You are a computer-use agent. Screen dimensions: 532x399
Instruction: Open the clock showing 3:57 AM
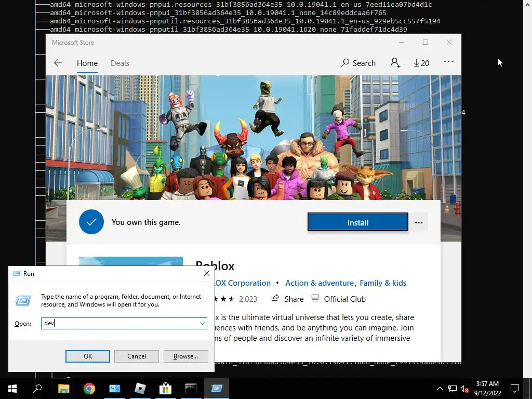click(487, 389)
